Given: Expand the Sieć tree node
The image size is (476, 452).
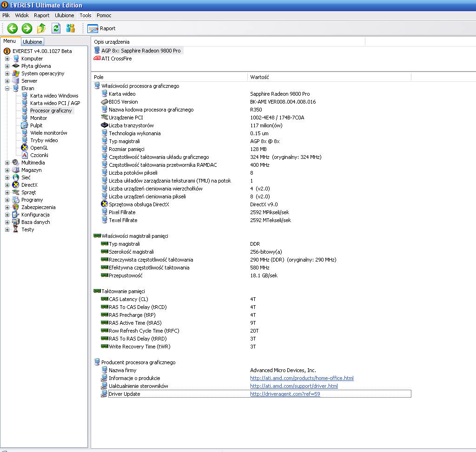Looking at the screenshot, I should coord(7,177).
